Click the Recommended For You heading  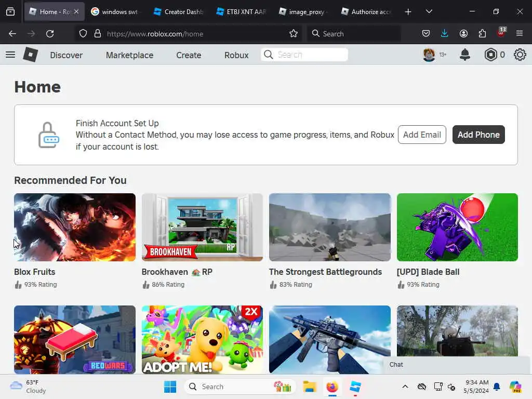click(70, 180)
